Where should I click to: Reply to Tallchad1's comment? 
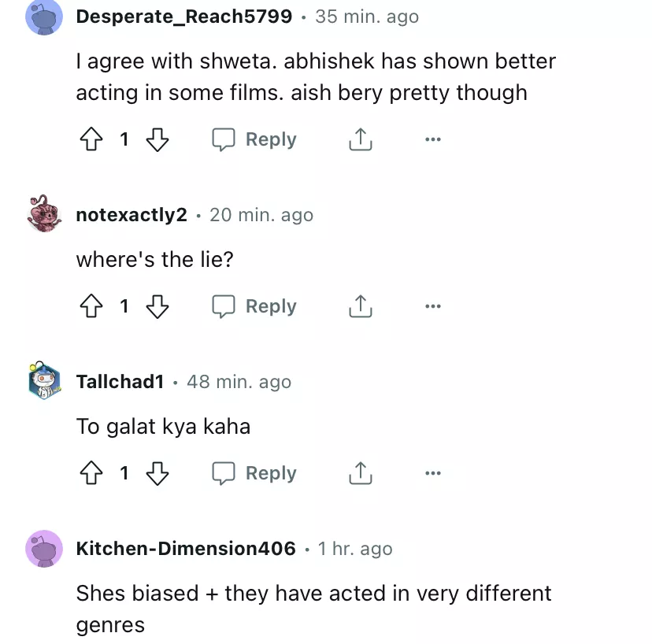tap(254, 473)
